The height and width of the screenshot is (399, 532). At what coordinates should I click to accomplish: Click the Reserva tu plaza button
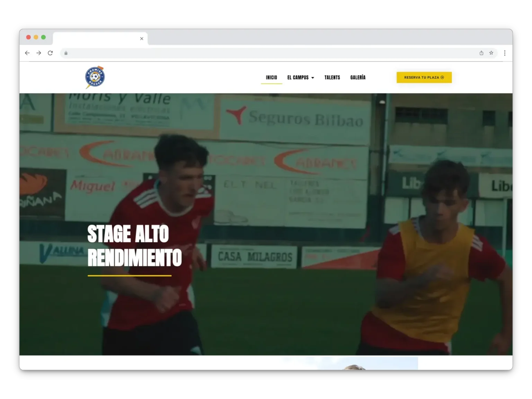[424, 77]
